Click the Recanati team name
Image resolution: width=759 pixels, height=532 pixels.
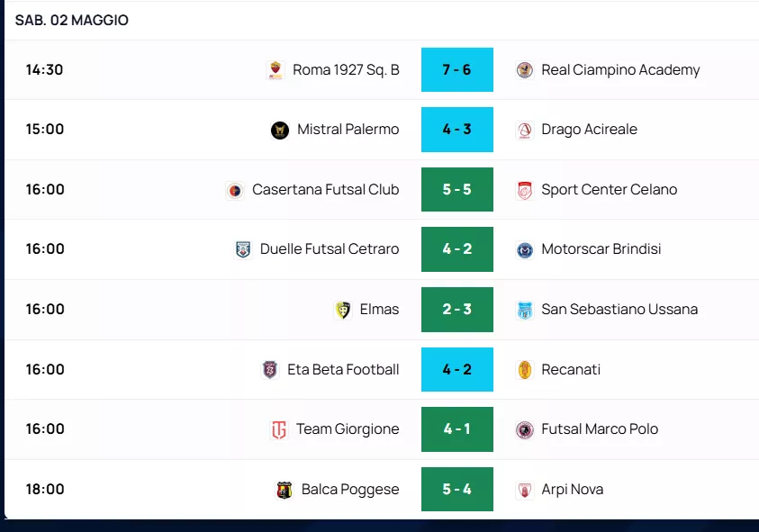pos(571,369)
